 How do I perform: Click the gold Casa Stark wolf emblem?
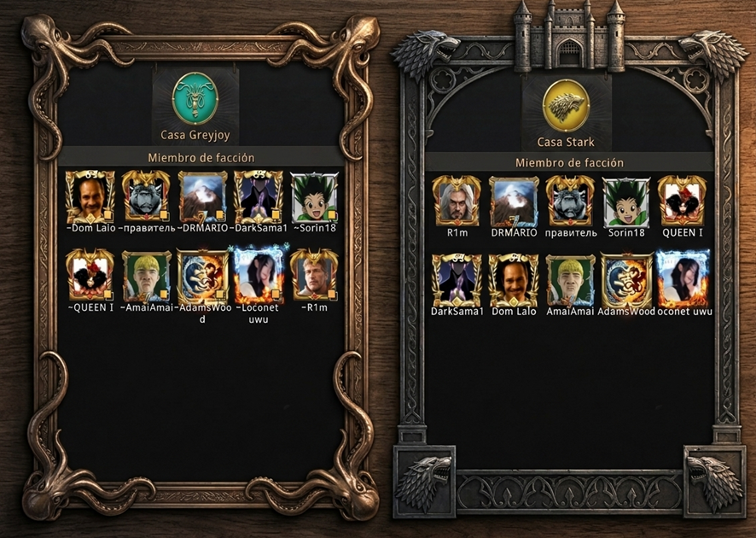(x=567, y=105)
